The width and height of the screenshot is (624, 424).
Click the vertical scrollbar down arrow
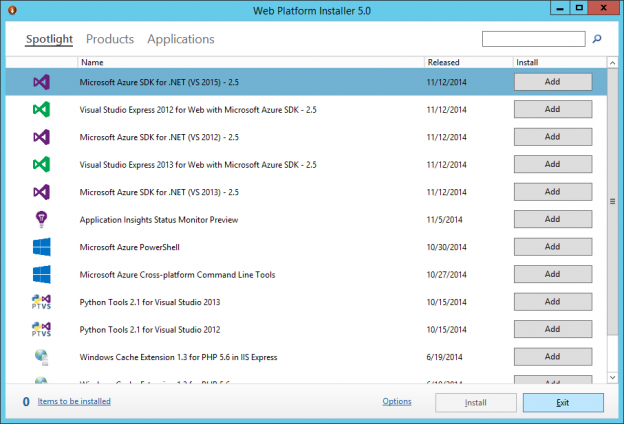612,379
